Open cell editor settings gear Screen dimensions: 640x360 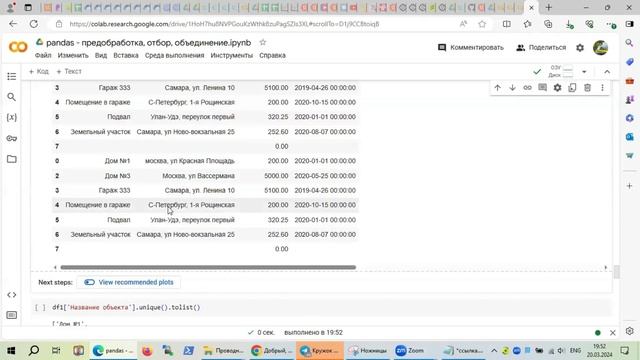click(x=558, y=88)
